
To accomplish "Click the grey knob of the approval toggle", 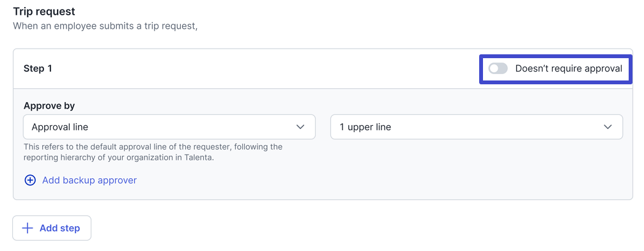I will coord(494,68).
